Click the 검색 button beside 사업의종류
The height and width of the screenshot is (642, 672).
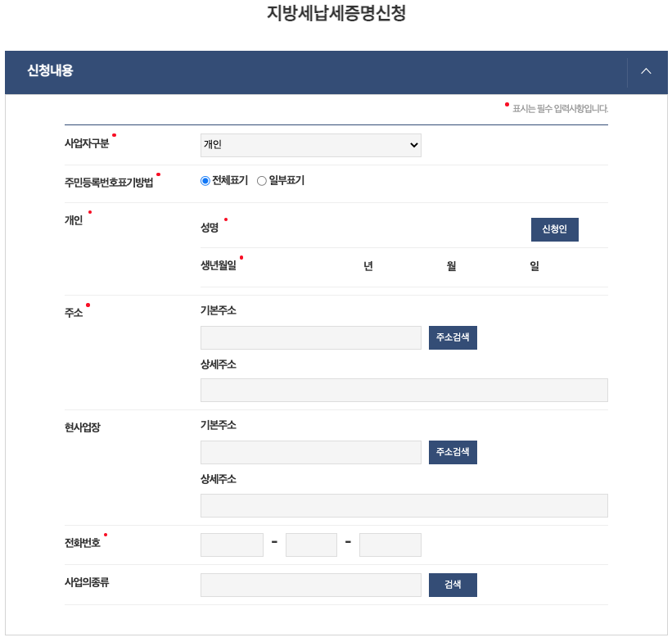pos(453,585)
